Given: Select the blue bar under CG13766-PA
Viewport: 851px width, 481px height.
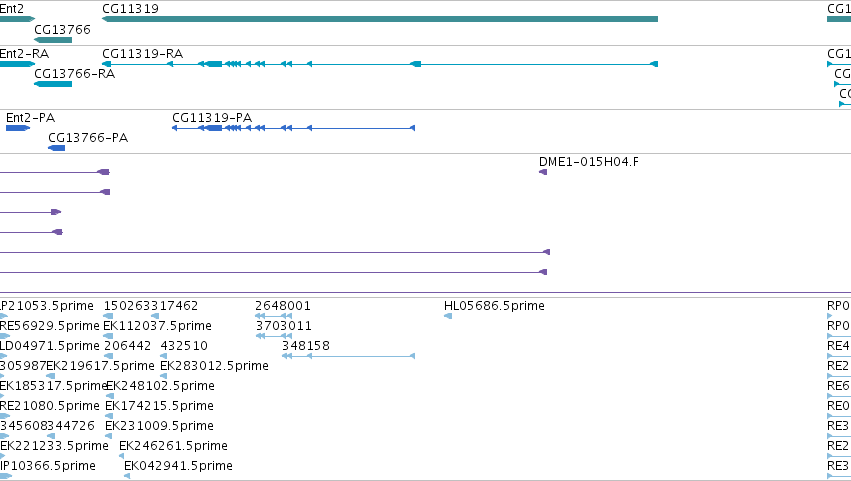Looking at the screenshot, I should pos(56,148).
